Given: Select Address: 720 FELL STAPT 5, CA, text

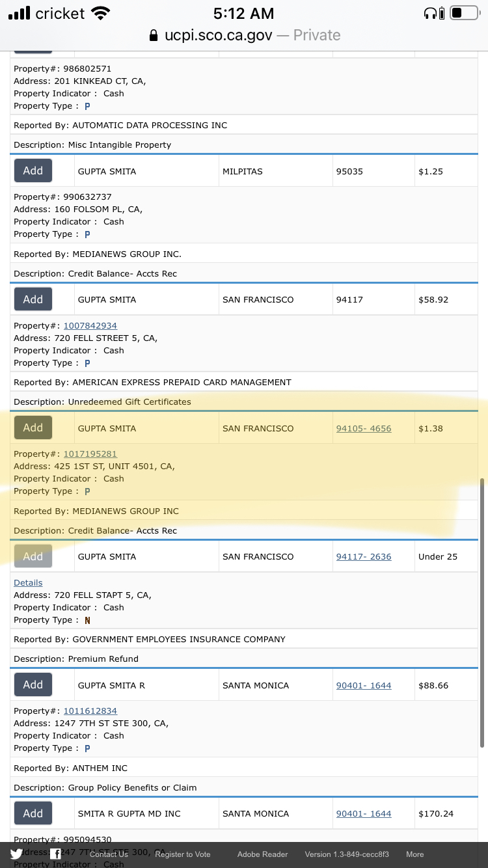Looking at the screenshot, I should (x=83, y=595).
